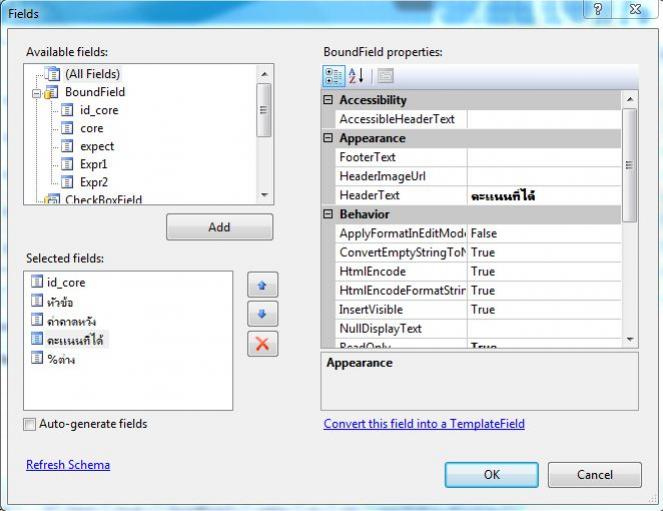Toggle Auto-generate fields checkbox
Viewport: 663px width, 511px height.
click(x=30, y=424)
